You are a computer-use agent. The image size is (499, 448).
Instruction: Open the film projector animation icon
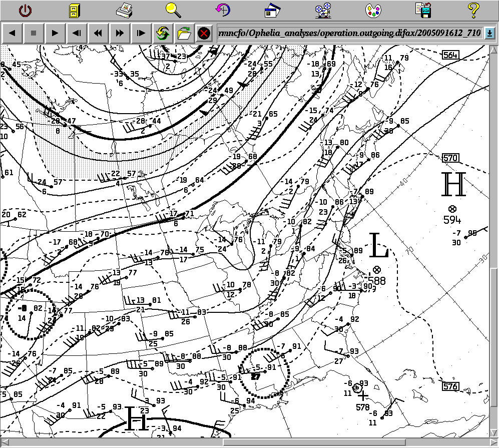click(x=323, y=10)
